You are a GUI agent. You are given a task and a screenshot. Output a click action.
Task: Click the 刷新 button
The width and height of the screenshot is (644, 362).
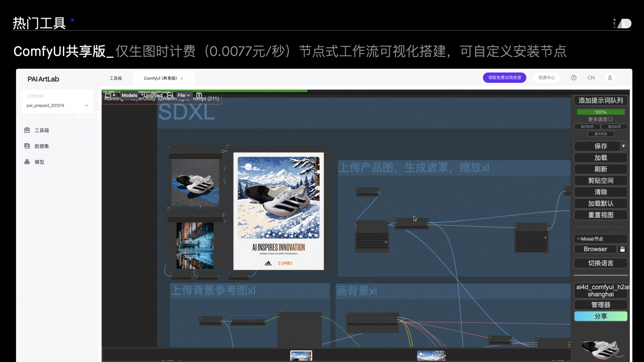(x=601, y=169)
